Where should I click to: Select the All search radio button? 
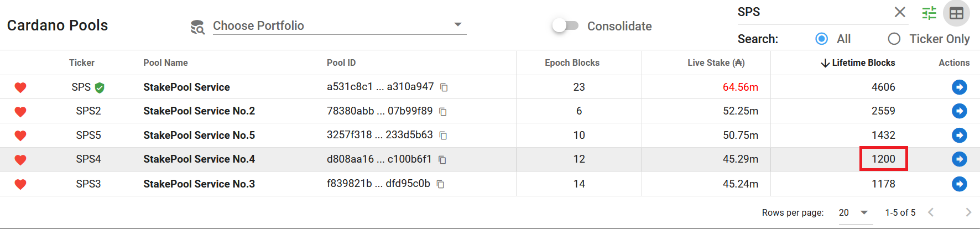pos(822,39)
